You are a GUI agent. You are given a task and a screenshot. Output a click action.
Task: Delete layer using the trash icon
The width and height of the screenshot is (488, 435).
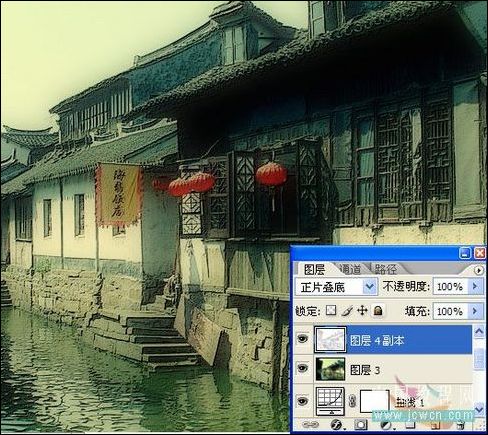[461, 425]
